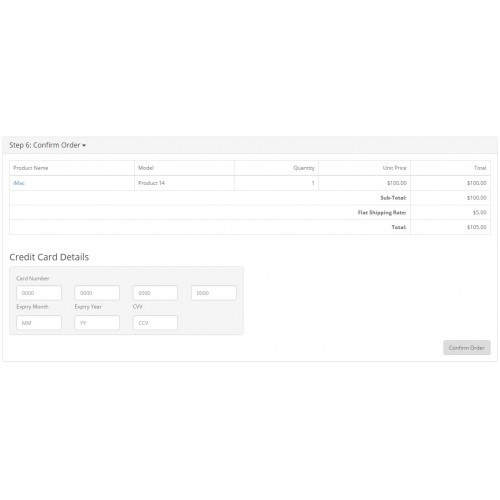Click the Model column header

(146, 168)
